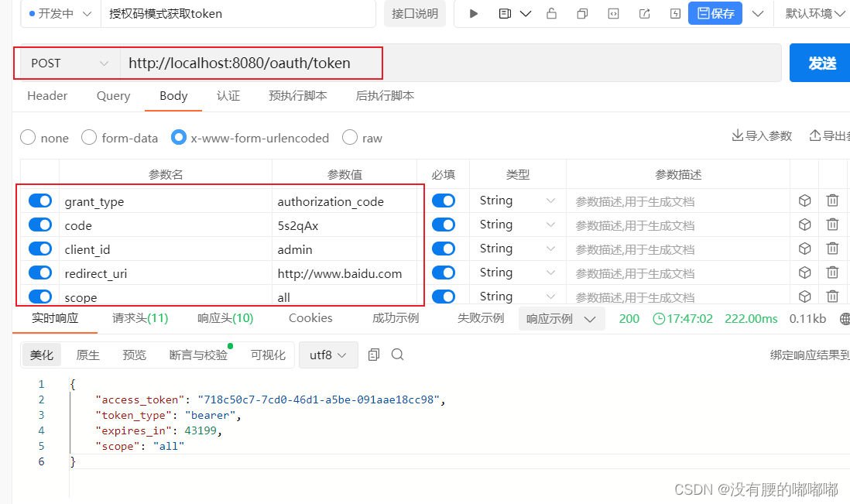This screenshot has width=850, height=504.
Task: Click the lightning document icon in the toolbar
Action: (x=676, y=14)
